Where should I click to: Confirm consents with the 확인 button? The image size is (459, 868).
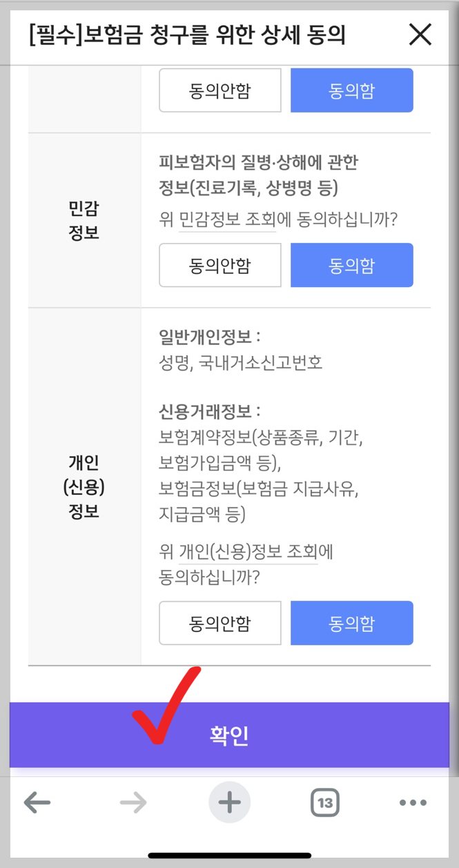pos(229,736)
